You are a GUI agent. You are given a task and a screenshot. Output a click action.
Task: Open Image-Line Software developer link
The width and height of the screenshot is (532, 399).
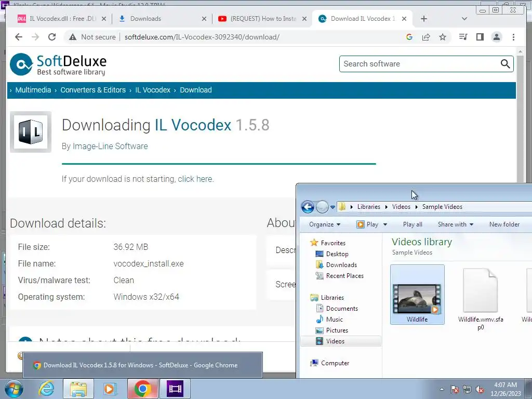click(110, 146)
